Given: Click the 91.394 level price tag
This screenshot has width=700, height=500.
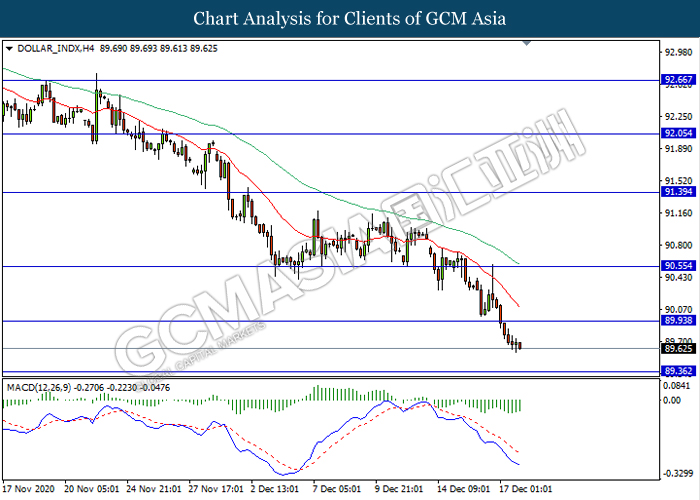Looking at the screenshot, I should [x=678, y=192].
